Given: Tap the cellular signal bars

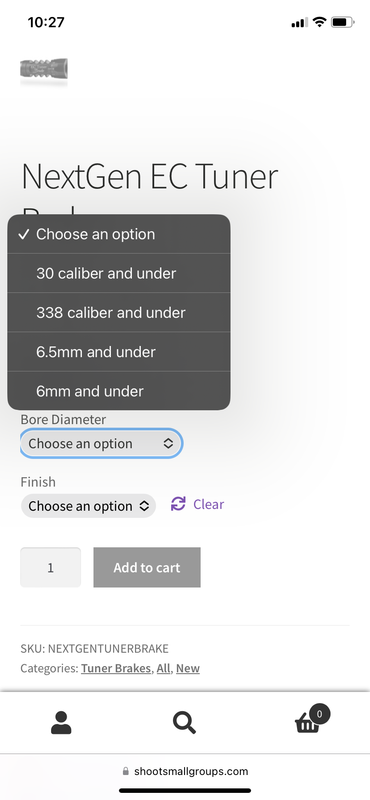Looking at the screenshot, I should 300,22.
